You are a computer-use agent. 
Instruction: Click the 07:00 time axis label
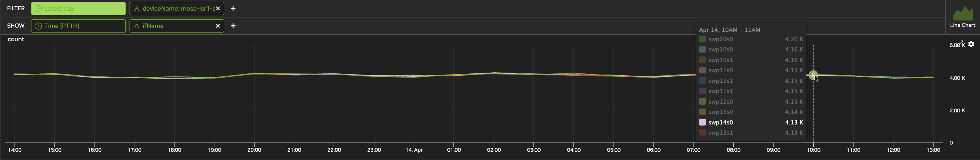(694, 150)
